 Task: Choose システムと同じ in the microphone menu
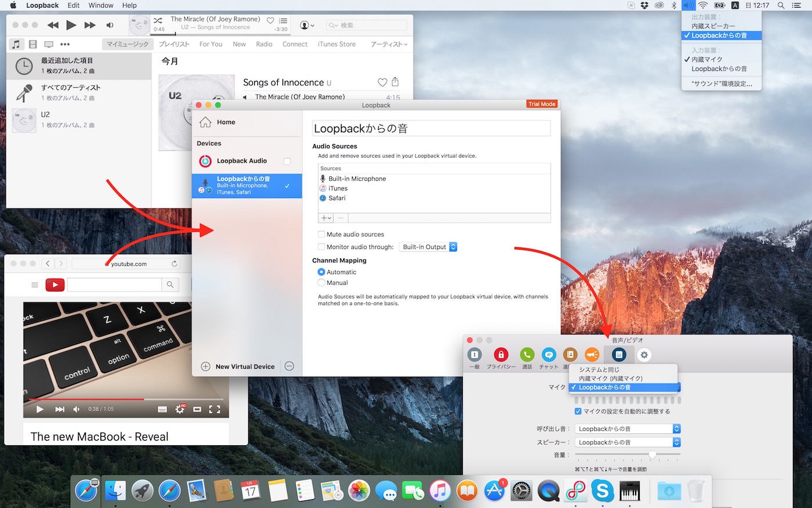tap(623, 370)
